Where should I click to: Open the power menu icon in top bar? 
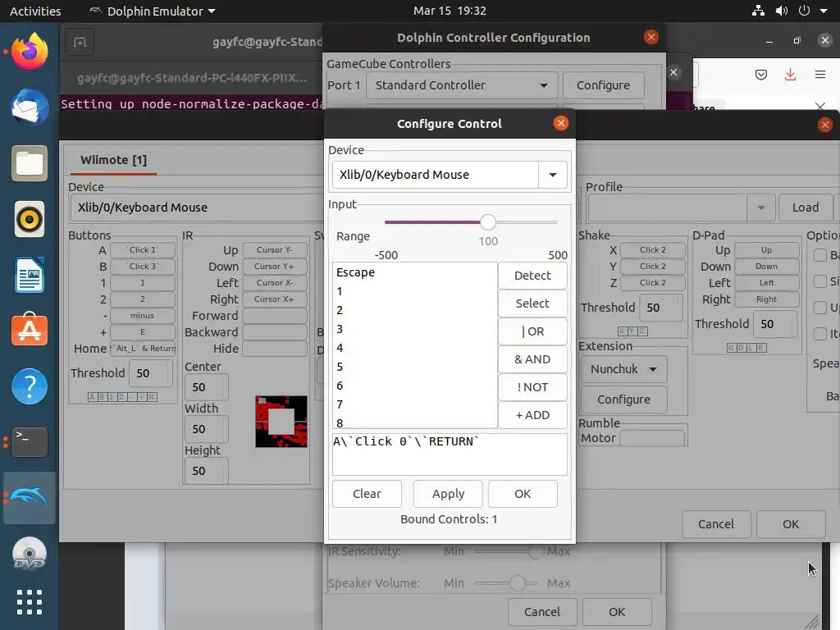(804, 11)
